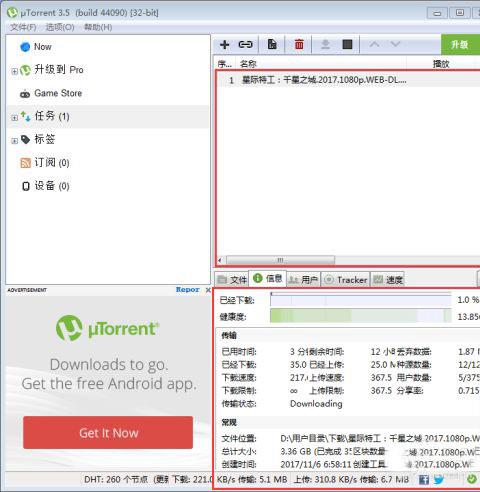Select 任务 (1) in sidebar

pyautogui.click(x=108, y=116)
